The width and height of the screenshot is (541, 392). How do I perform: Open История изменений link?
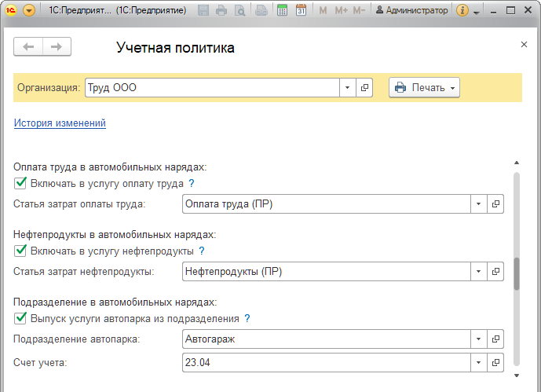coord(60,123)
